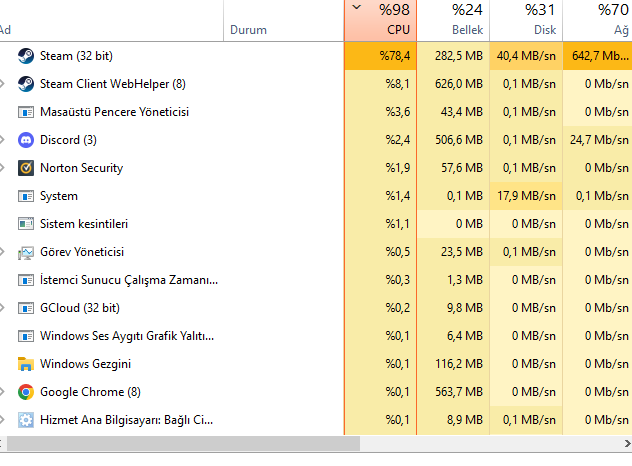This screenshot has width=632, height=466.
Task: Sort by the Bellek column header
Action: click(453, 20)
